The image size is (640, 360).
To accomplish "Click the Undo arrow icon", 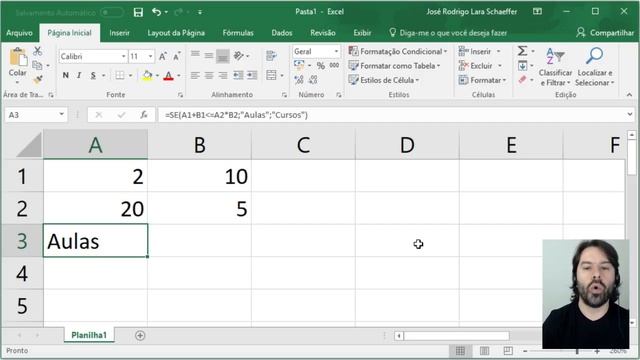I will click(157, 12).
